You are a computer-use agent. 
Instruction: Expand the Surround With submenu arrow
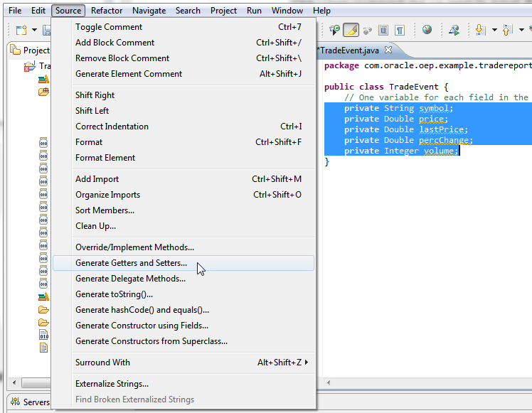pos(307,362)
